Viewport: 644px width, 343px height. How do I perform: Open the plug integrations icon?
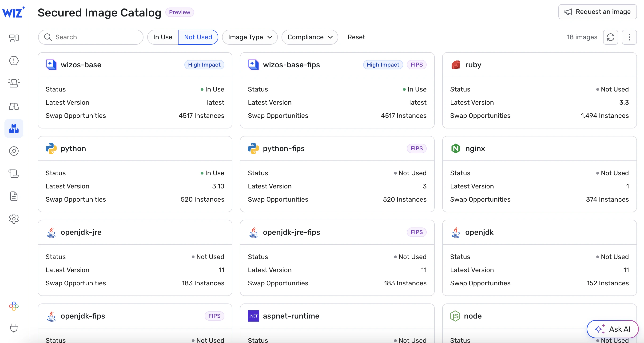click(x=14, y=328)
